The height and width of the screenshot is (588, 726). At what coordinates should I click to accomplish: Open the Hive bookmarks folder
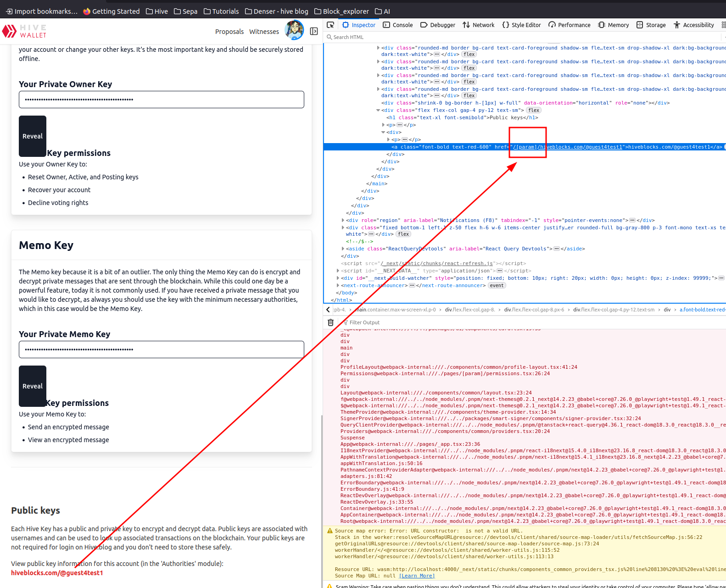click(157, 11)
